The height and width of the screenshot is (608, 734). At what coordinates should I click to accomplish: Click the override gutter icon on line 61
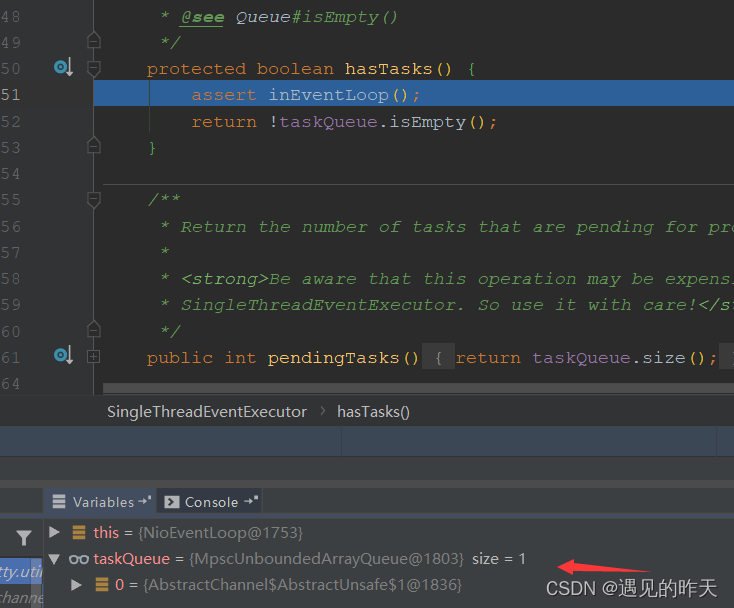click(x=63, y=355)
